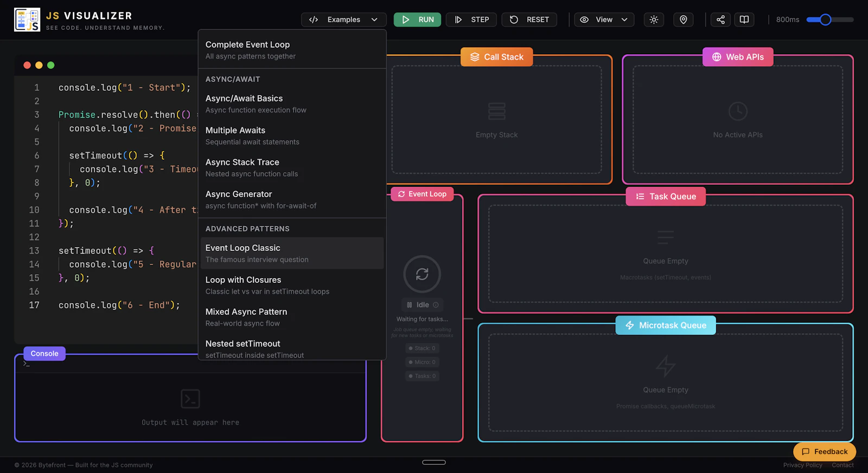Select Async/Await Basics example

[292, 104]
